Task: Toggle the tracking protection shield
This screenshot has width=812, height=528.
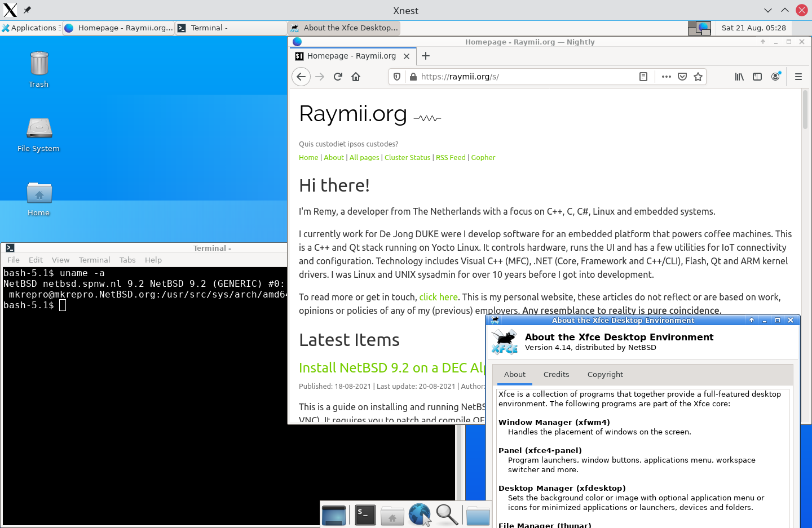Action: [x=397, y=77]
